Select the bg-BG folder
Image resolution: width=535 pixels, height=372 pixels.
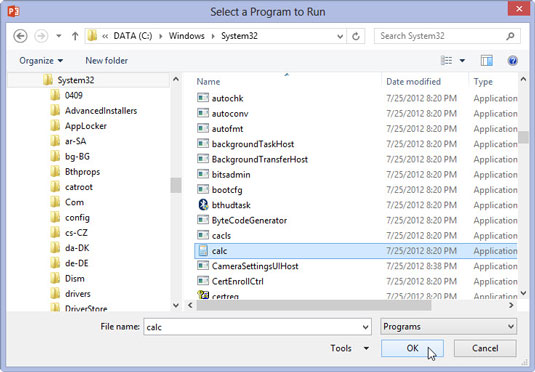[77, 156]
